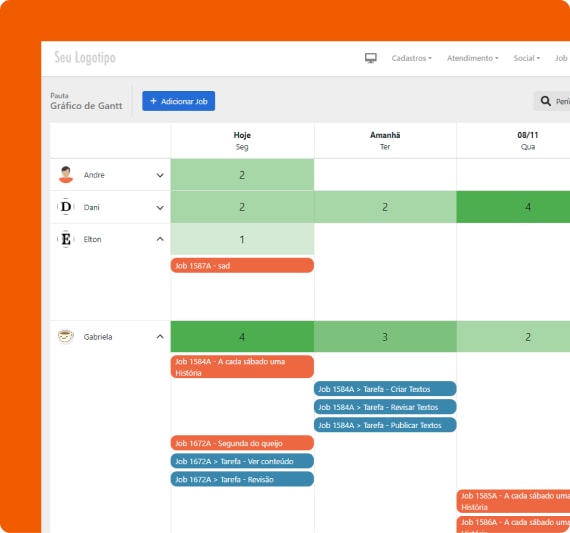Click Elton's E avatar icon
The height and width of the screenshot is (533, 570).
tap(66, 239)
